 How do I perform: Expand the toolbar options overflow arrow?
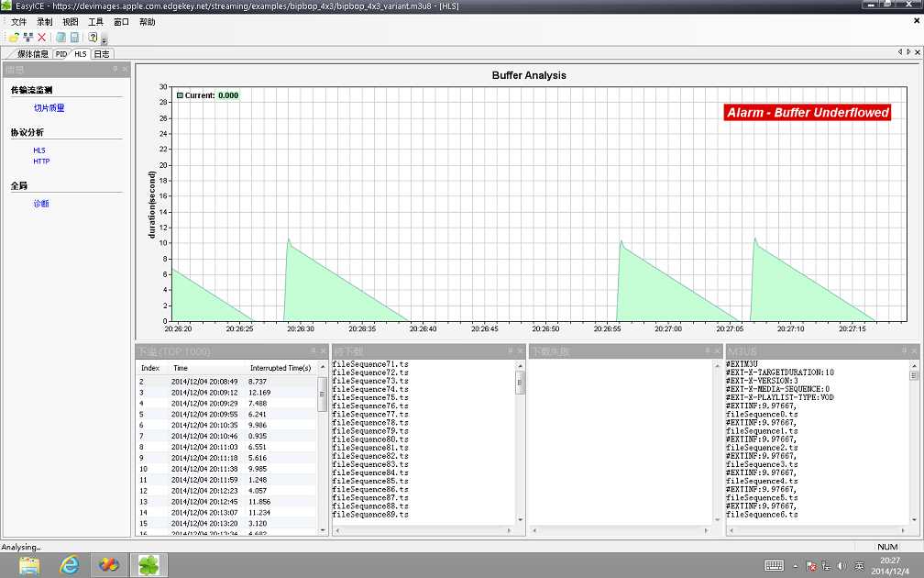(x=104, y=40)
